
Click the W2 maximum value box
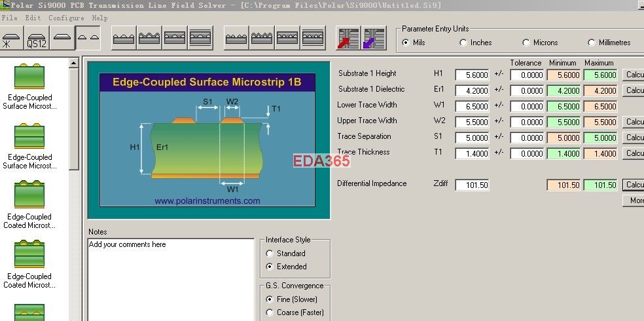[600, 122]
